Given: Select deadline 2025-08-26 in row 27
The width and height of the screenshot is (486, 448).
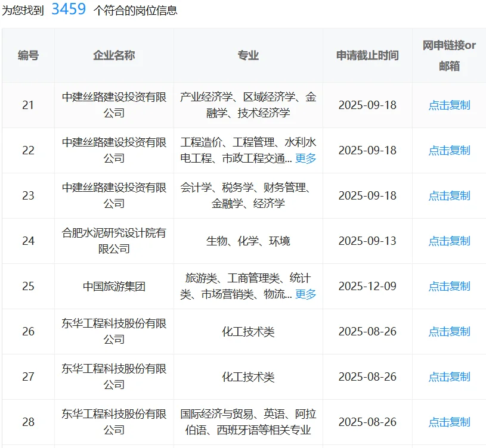Looking at the screenshot, I should pos(367,377).
